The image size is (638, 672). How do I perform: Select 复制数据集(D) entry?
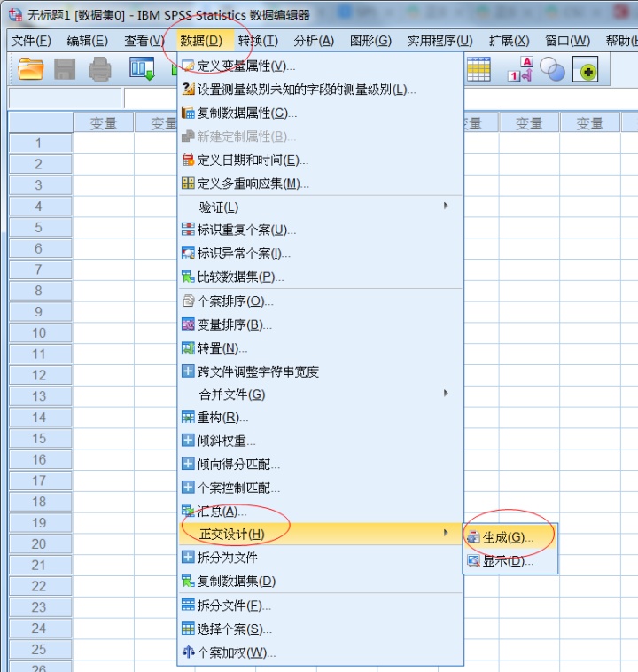pos(320,582)
